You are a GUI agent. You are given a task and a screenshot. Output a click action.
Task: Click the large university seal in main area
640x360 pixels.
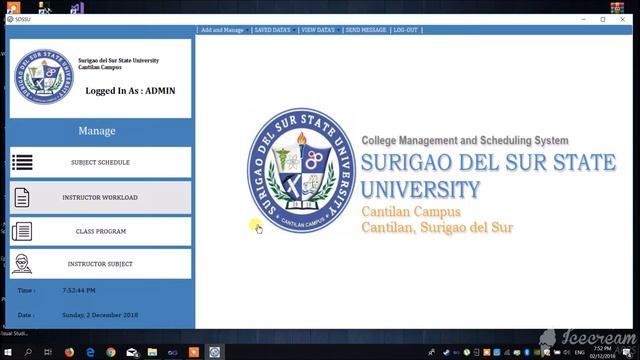tap(302, 171)
